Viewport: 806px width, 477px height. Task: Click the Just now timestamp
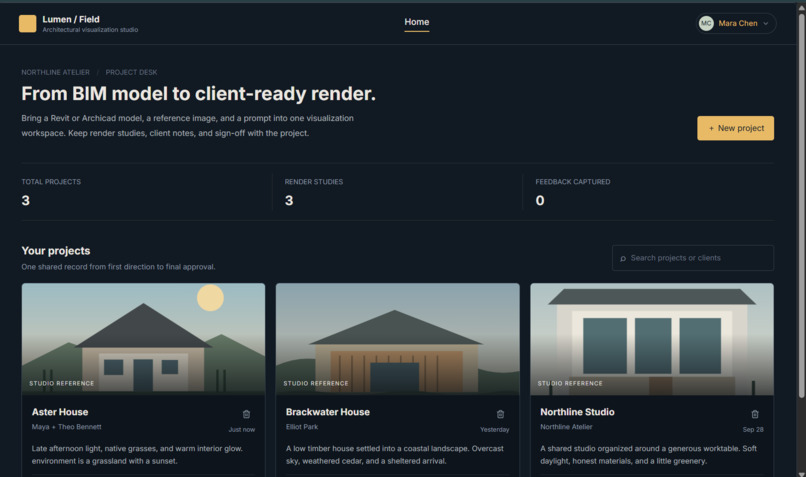[x=242, y=430]
